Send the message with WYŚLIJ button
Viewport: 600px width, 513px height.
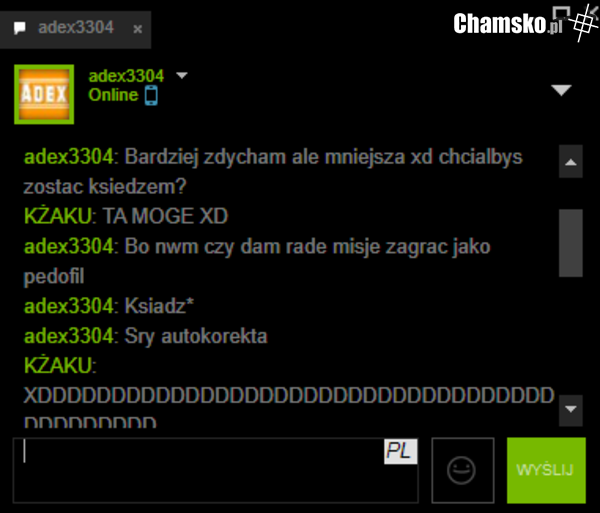click(546, 470)
